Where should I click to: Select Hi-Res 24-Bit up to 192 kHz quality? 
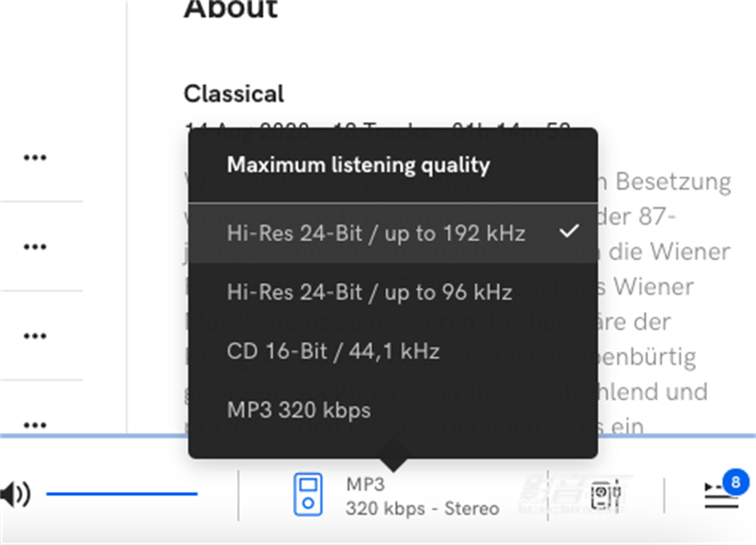click(x=393, y=233)
